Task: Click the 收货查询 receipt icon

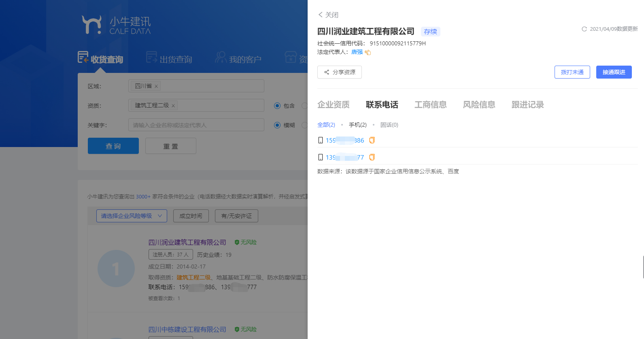Action: coord(83,57)
